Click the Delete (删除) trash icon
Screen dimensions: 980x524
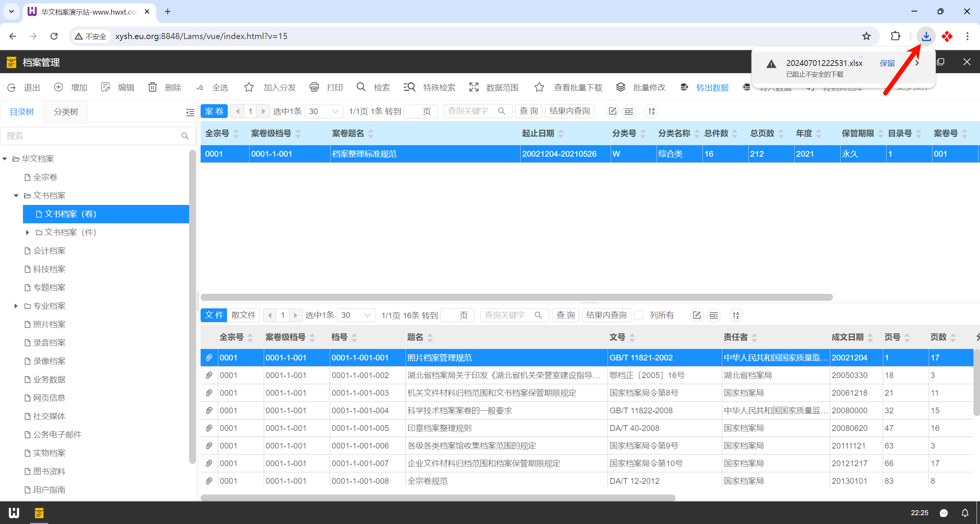(x=152, y=87)
